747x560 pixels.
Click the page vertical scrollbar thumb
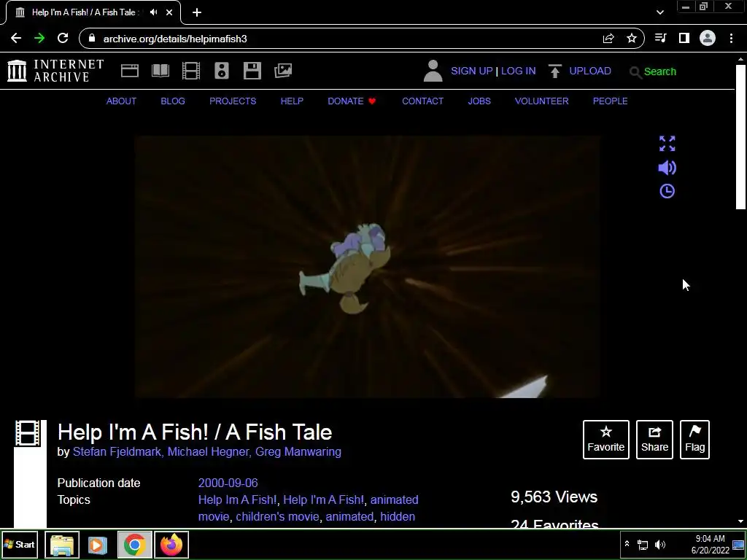coord(740,136)
